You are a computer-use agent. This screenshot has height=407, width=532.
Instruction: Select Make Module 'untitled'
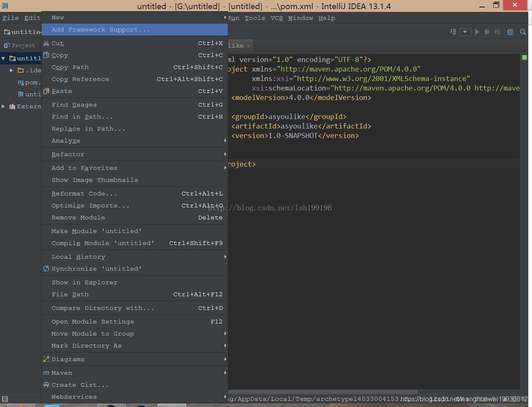(135, 231)
